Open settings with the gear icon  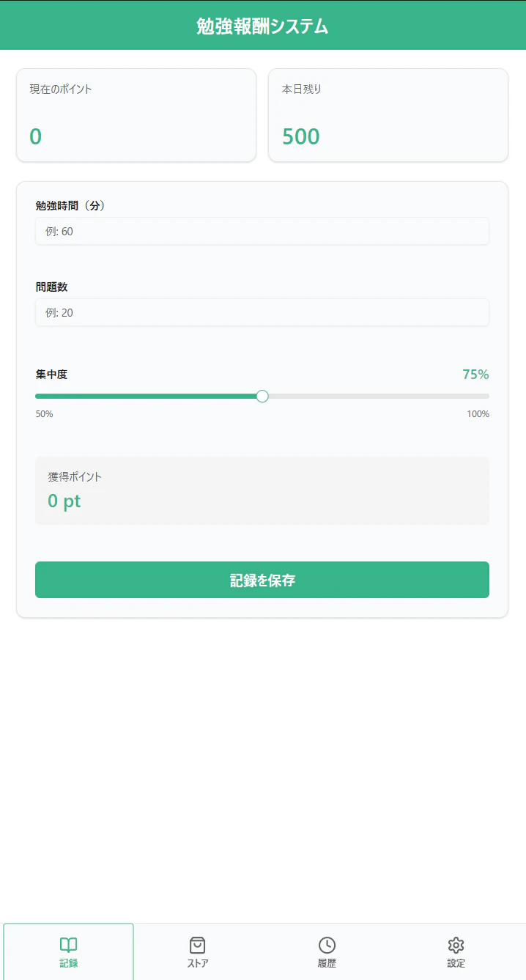point(456,944)
